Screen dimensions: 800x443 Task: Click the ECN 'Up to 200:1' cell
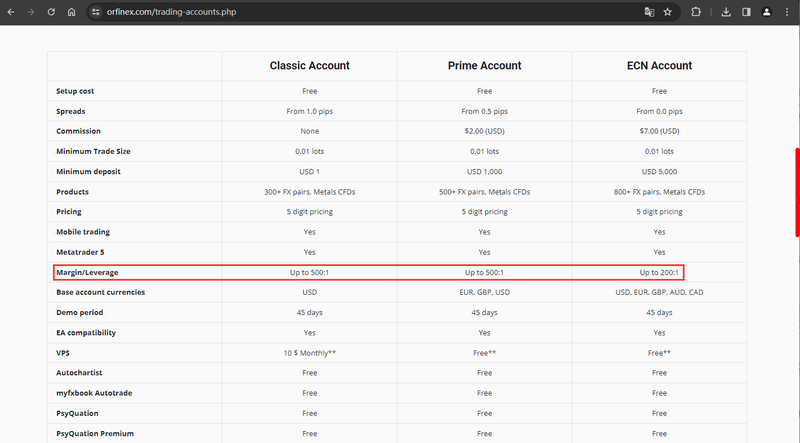[x=659, y=273]
